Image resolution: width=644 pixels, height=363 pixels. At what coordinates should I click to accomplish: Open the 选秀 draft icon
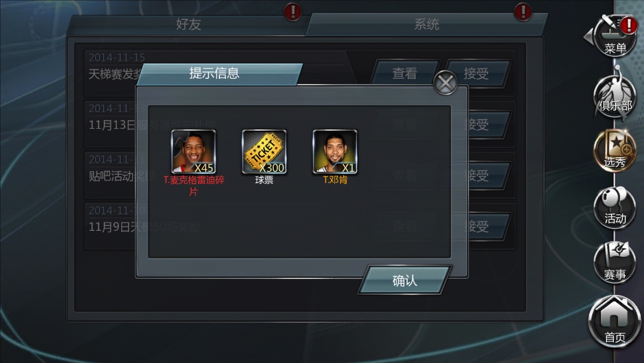[x=615, y=151]
